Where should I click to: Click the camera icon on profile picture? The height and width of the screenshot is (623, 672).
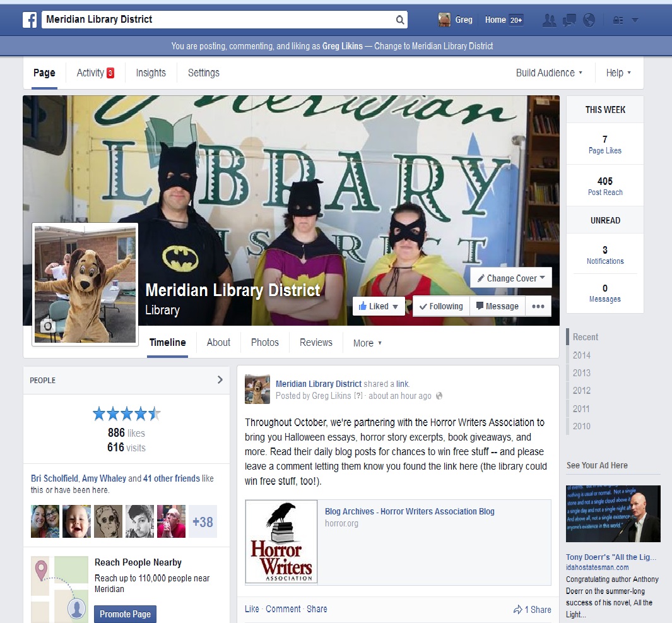47,326
